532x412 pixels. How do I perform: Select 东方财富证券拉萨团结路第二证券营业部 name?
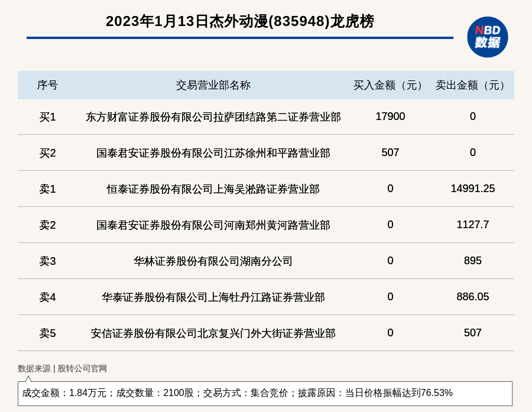pyautogui.click(x=213, y=117)
